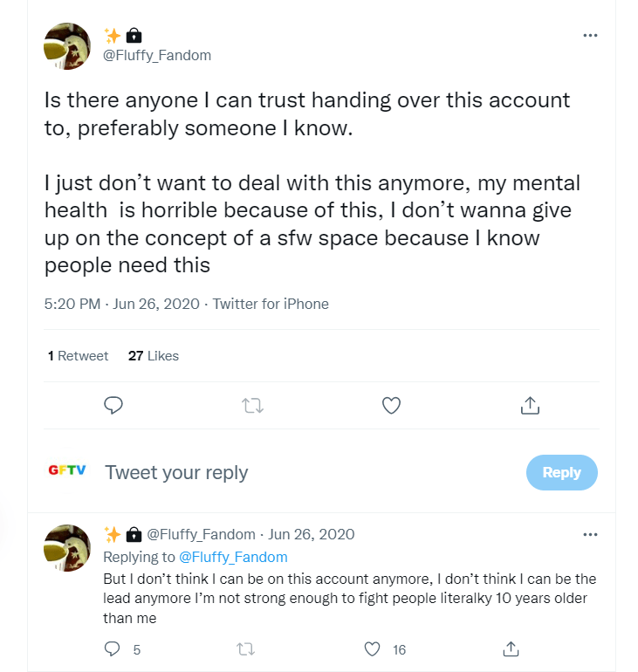Click the share icon on the main tweet
Image resolution: width=638 pixels, height=672 pixels.
(x=530, y=405)
